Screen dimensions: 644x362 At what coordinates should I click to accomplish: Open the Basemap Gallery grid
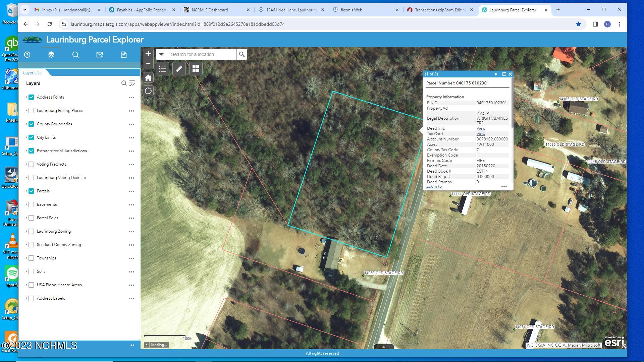click(196, 69)
